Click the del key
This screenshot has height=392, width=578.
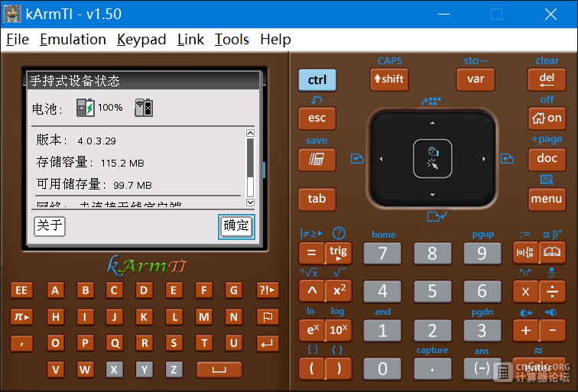click(x=547, y=79)
